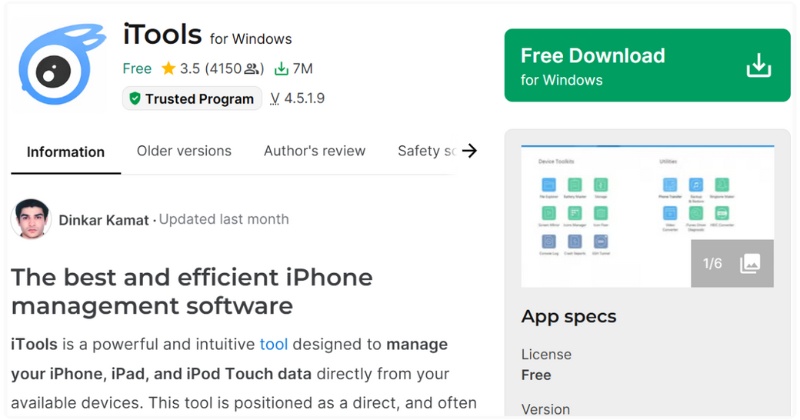Follow the blue "tool" hyperlink
800x420 pixels.
point(273,344)
